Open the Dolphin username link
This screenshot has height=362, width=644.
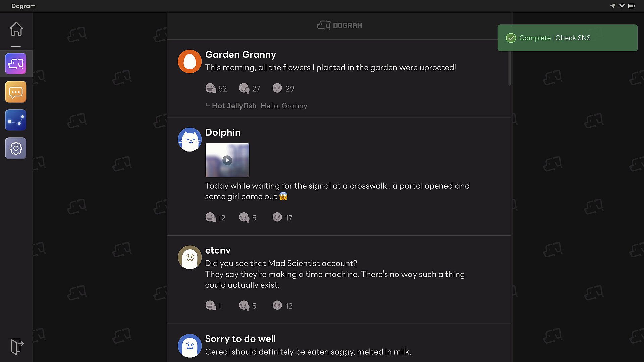(223, 132)
